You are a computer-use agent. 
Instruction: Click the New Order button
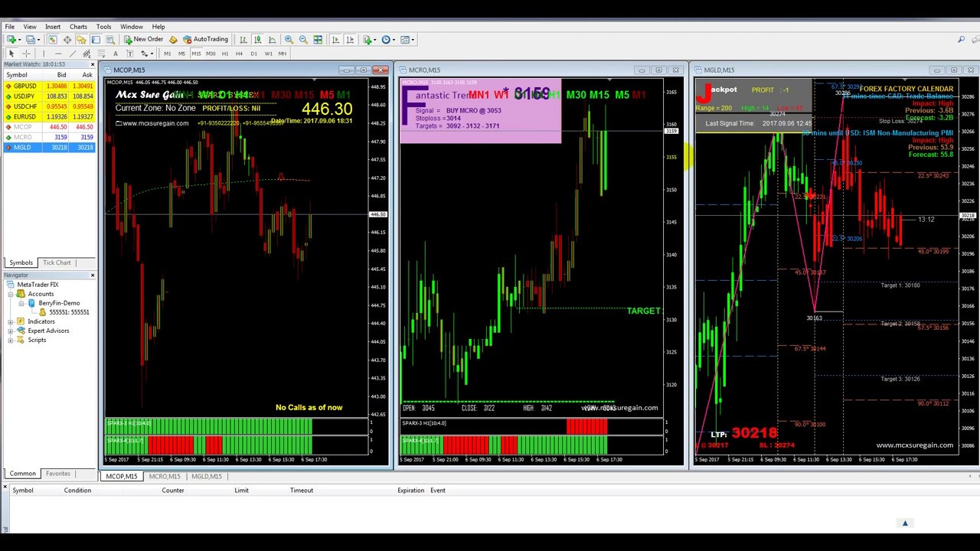click(x=144, y=39)
